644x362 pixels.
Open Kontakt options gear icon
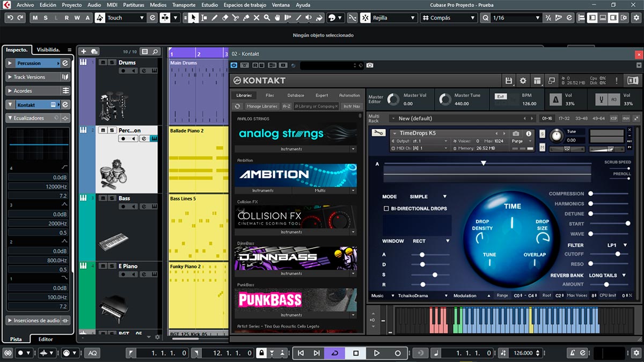pos(523,80)
